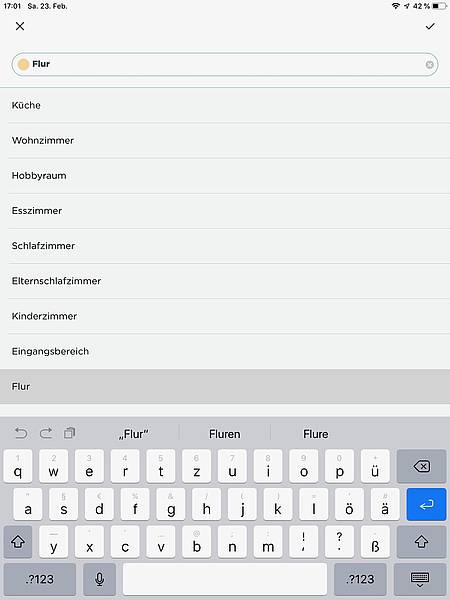This screenshot has width=450, height=600.
Task: Tap the X cancel icon at top left
Action: tap(20, 26)
